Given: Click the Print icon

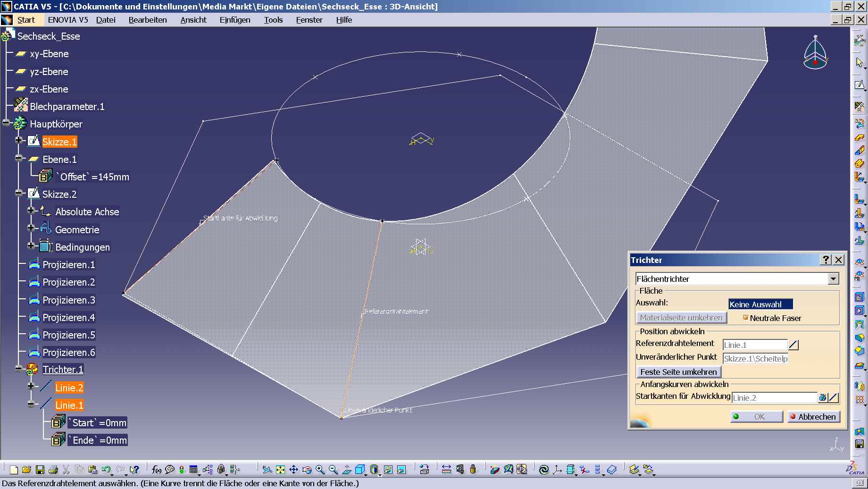Looking at the screenshot, I should pos(53,470).
